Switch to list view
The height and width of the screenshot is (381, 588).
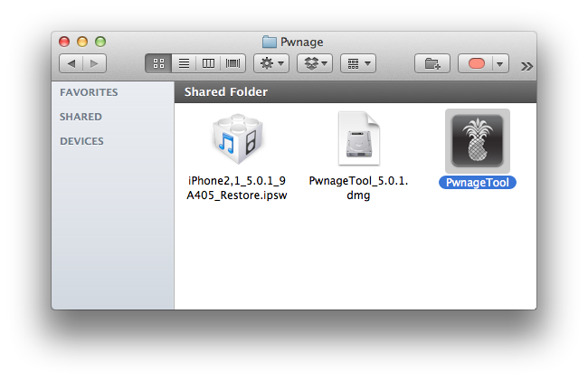tap(184, 64)
